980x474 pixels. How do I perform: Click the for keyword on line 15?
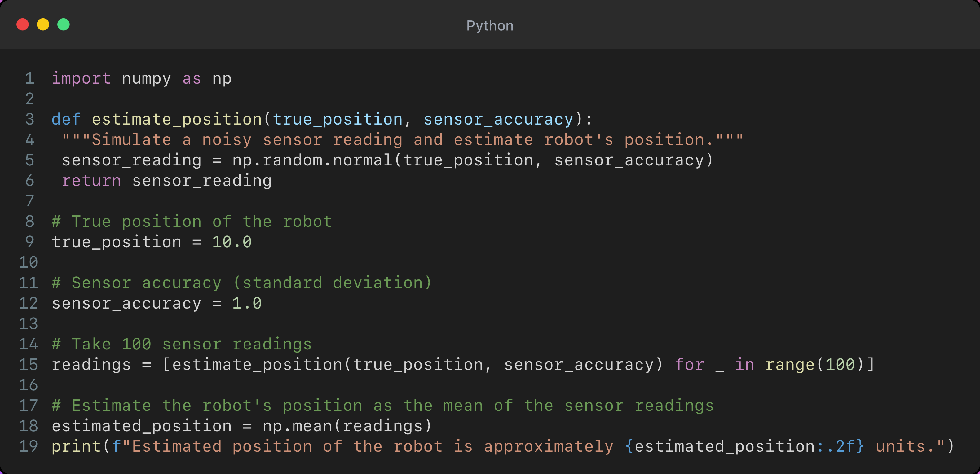click(689, 364)
